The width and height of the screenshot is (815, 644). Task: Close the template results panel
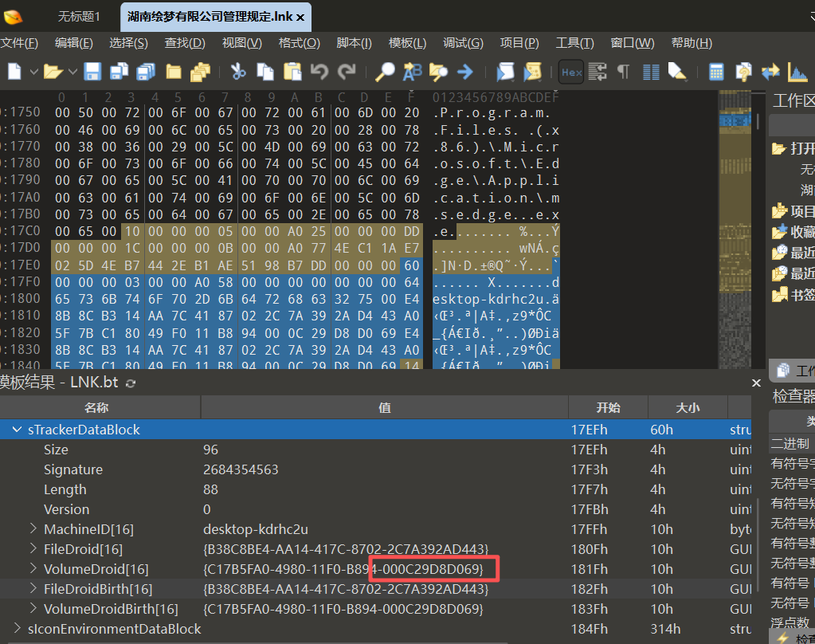(756, 383)
